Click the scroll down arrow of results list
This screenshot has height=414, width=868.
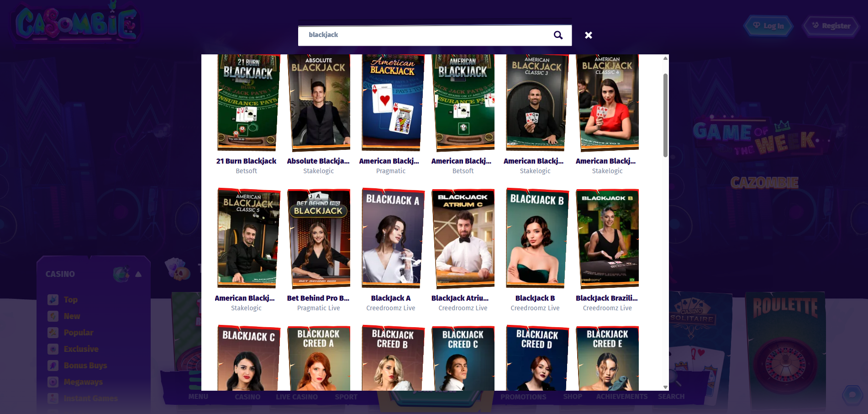click(x=665, y=387)
